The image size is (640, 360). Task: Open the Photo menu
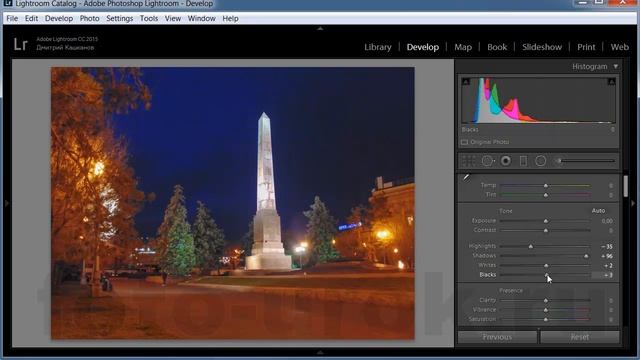(89, 18)
